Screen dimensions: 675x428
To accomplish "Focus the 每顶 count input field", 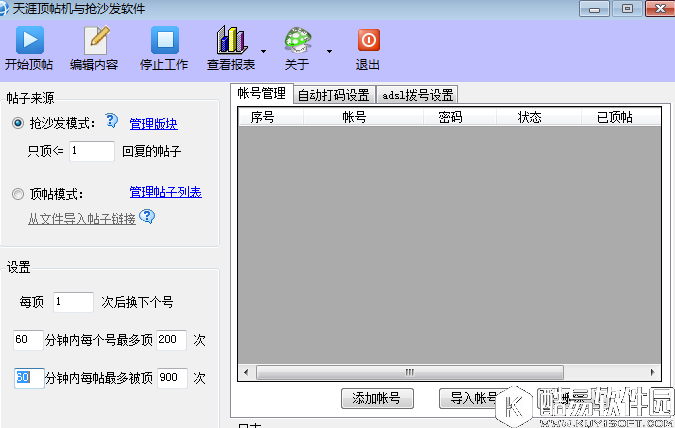I will (74, 302).
